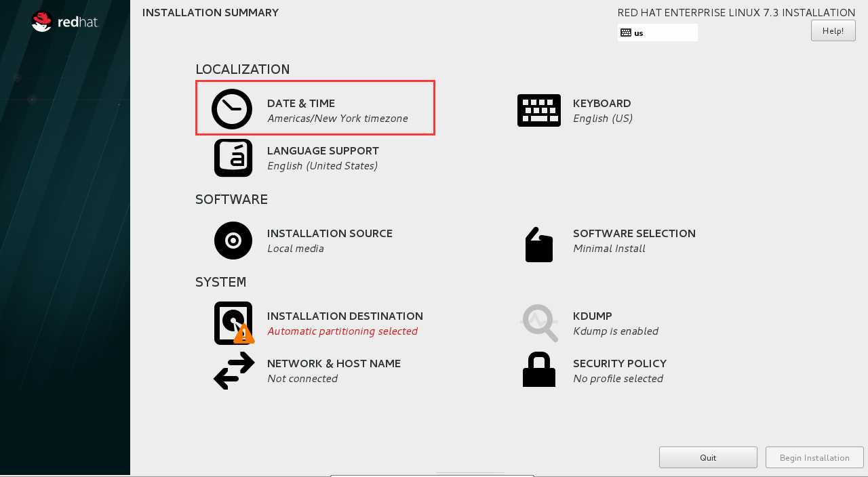Viewport: 868px width, 477px height.
Task: Open the NETWORK & HOST NAME label
Action: coord(334,363)
